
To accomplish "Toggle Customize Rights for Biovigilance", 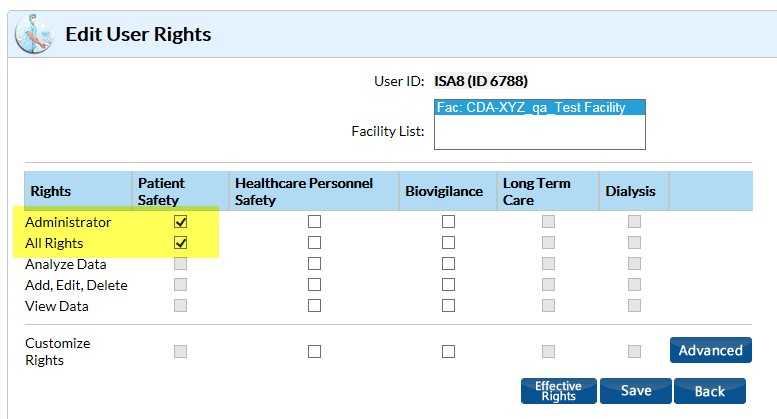I will [448, 351].
